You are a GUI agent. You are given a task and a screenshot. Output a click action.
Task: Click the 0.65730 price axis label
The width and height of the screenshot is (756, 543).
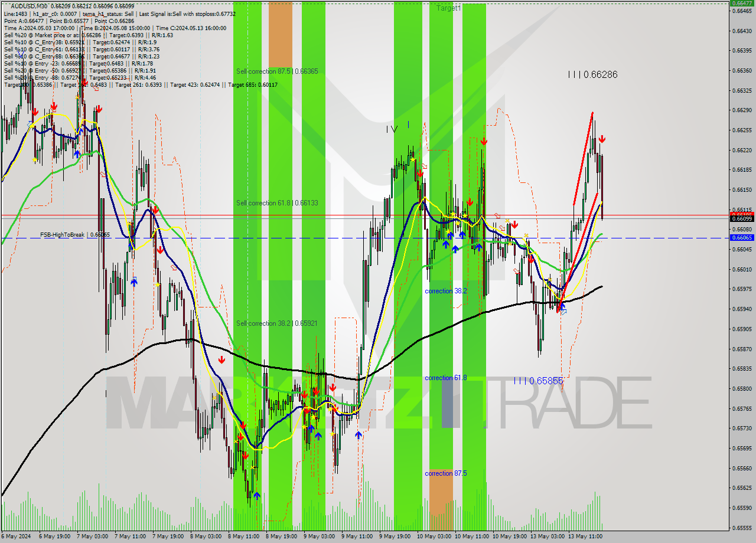tap(742, 428)
